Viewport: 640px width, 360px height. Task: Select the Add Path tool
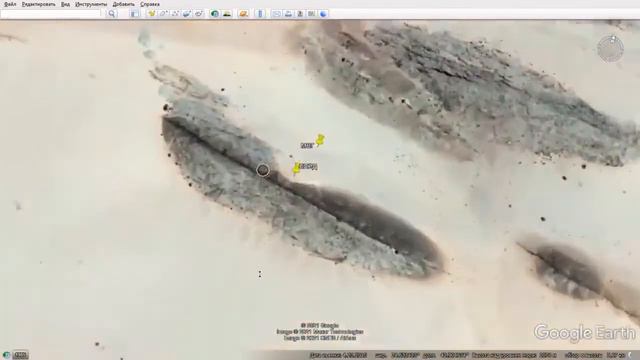(x=175, y=13)
